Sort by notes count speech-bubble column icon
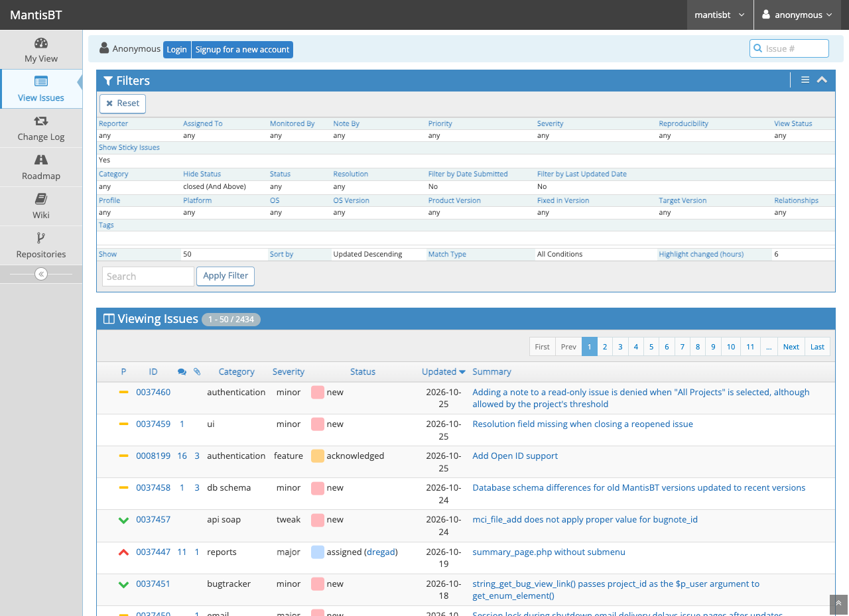849x616 pixels. (x=182, y=372)
